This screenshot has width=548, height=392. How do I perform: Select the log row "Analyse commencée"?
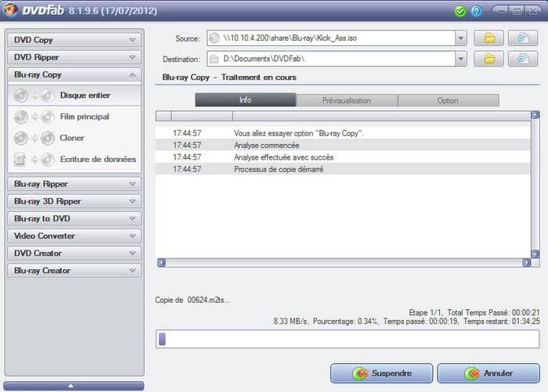(x=343, y=145)
